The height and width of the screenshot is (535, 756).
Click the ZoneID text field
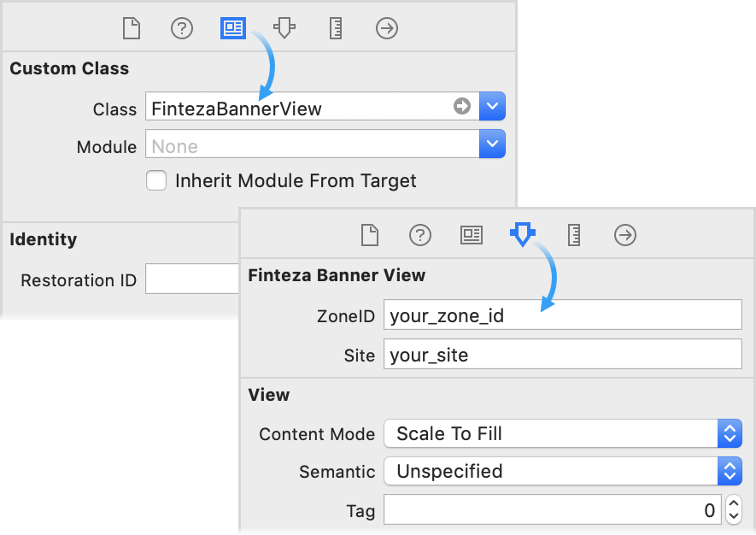(562, 315)
